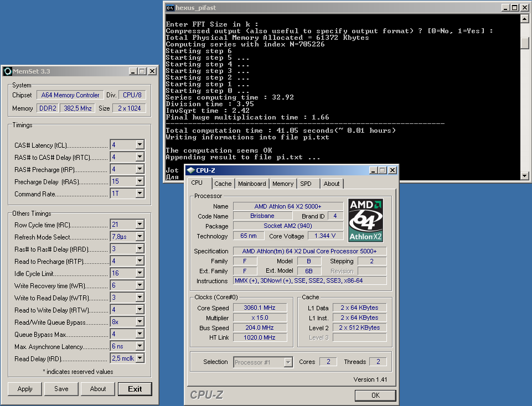Viewport: 532px width, 406px height.
Task: Click the Socket AM2 (940) package field
Action: click(288, 226)
